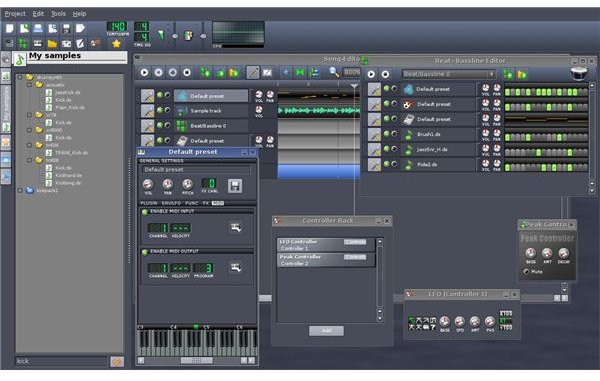Click Sample track name button in Song Editor

coord(211,111)
